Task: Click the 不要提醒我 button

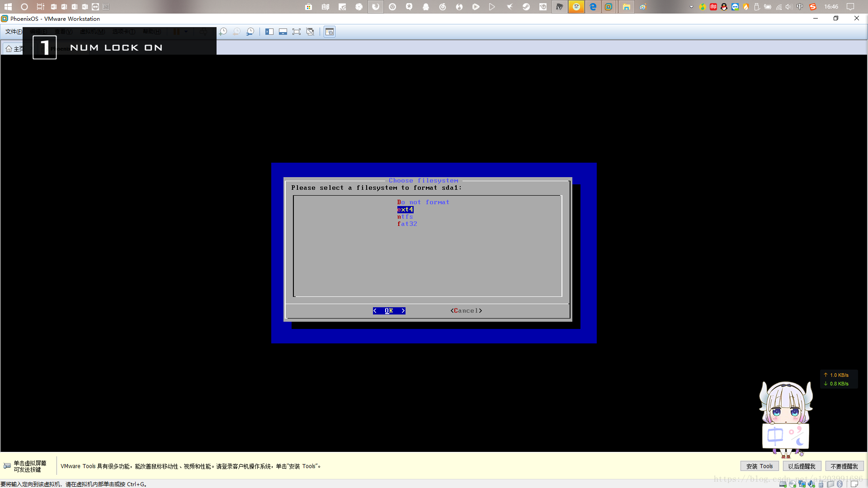Action: coord(844,466)
